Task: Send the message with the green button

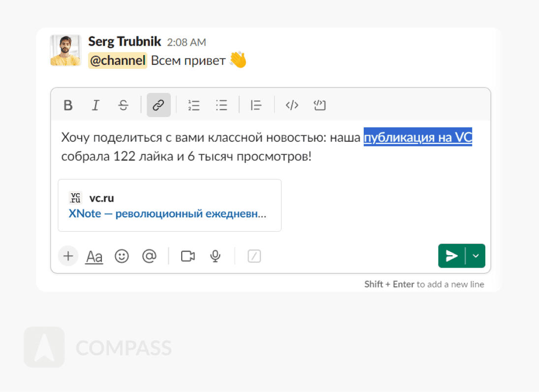Action: click(451, 256)
